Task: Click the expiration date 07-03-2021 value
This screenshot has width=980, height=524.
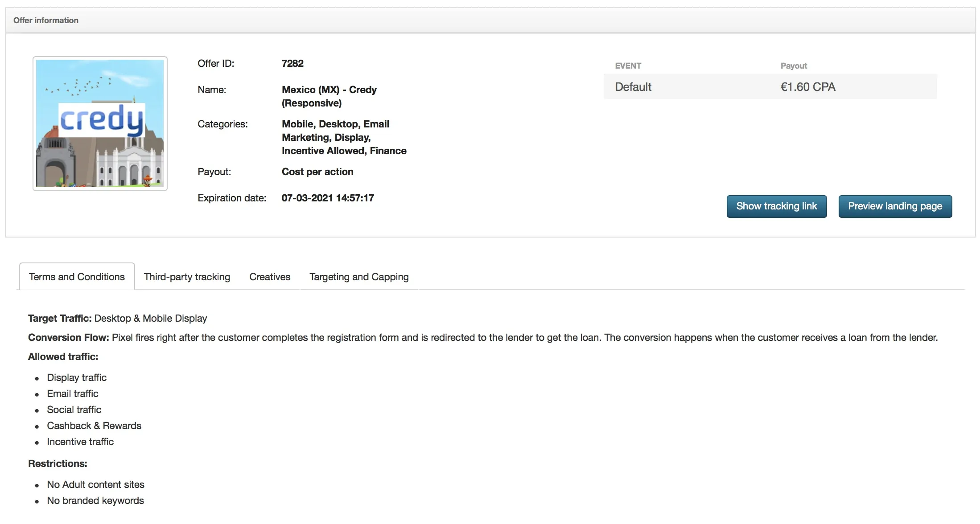Action: pos(328,198)
